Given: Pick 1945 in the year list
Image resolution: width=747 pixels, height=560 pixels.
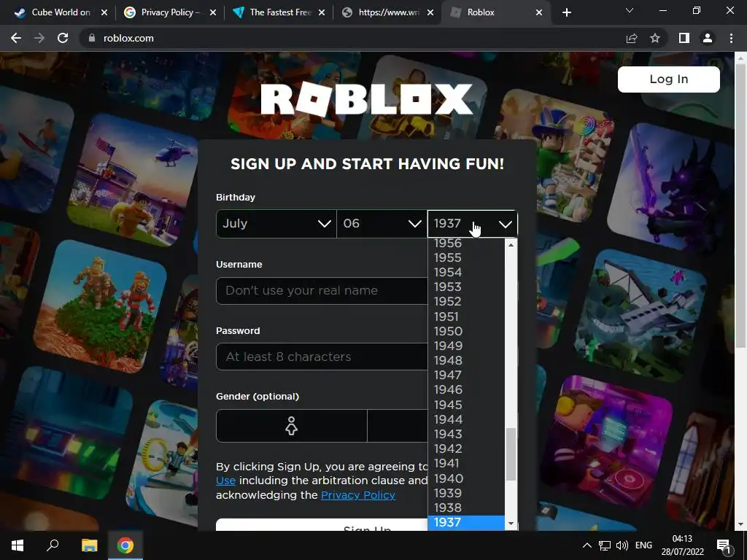Looking at the screenshot, I should click(x=466, y=405).
